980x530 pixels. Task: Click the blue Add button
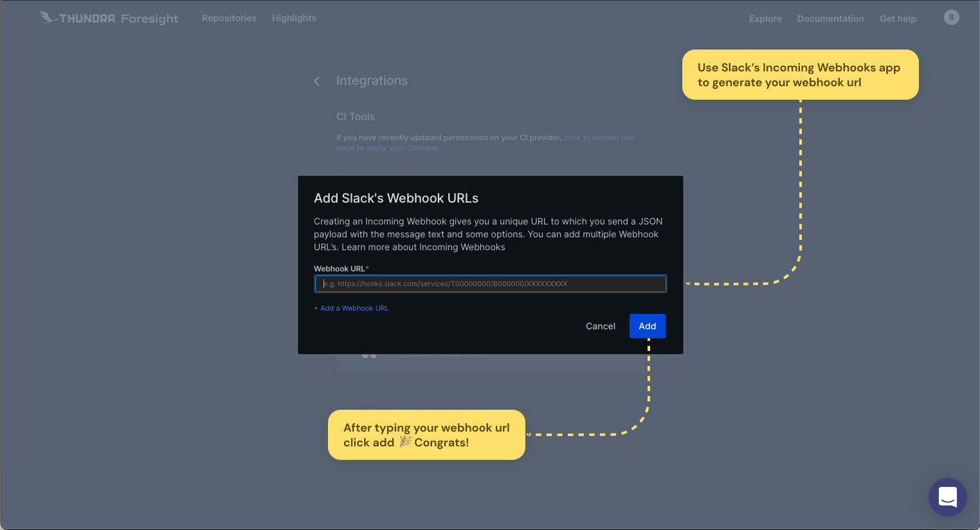pyautogui.click(x=648, y=326)
